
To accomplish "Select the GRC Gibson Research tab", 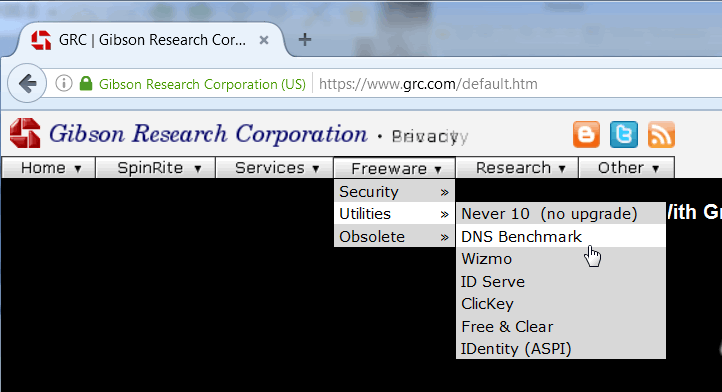I will [x=150, y=40].
